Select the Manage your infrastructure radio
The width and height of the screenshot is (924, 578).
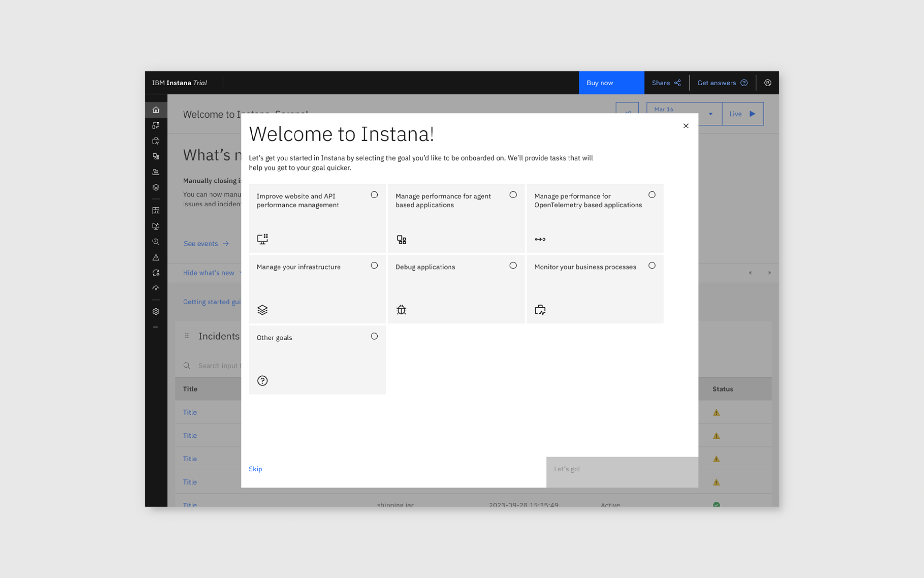(374, 265)
